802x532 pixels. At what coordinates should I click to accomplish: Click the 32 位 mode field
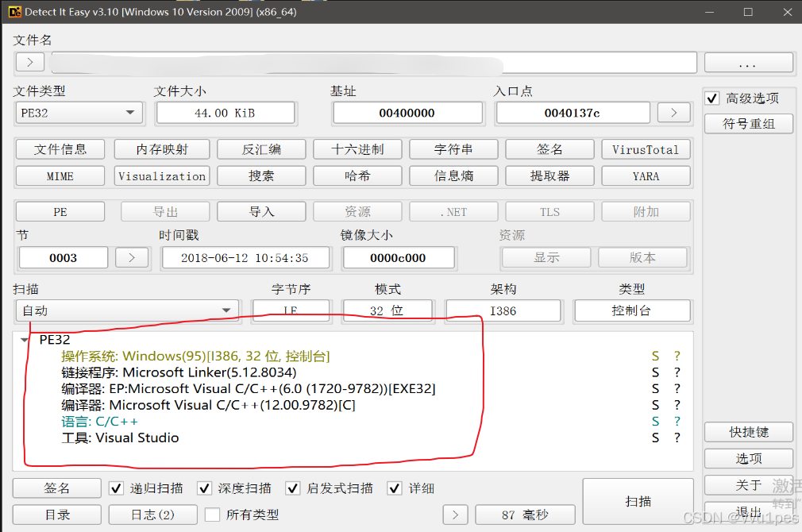click(388, 310)
